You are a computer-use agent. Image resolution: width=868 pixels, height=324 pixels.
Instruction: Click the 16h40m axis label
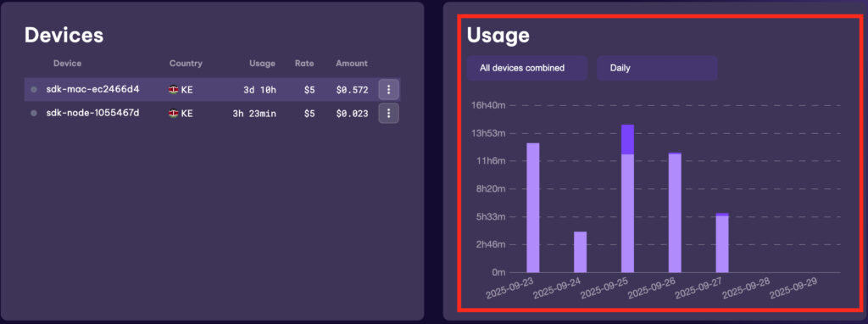(489, 105)
